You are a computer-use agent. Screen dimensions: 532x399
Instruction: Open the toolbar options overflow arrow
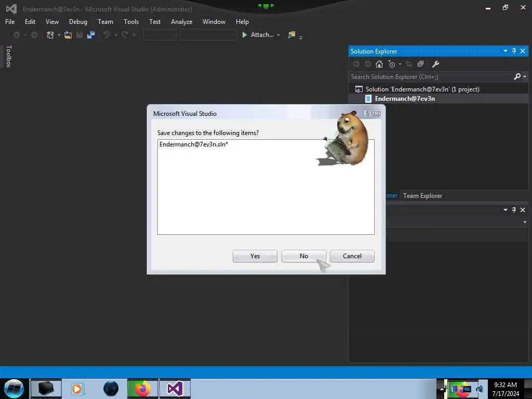(x=301, y=37)
